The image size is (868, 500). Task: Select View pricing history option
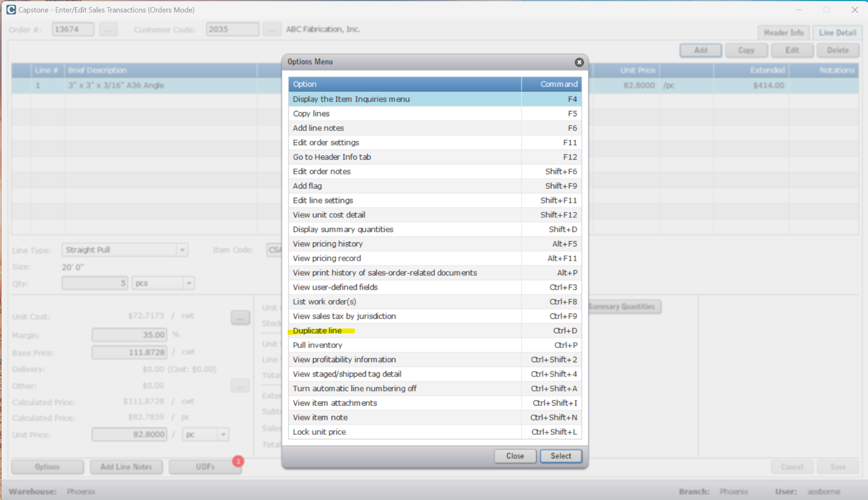(328, 244)
